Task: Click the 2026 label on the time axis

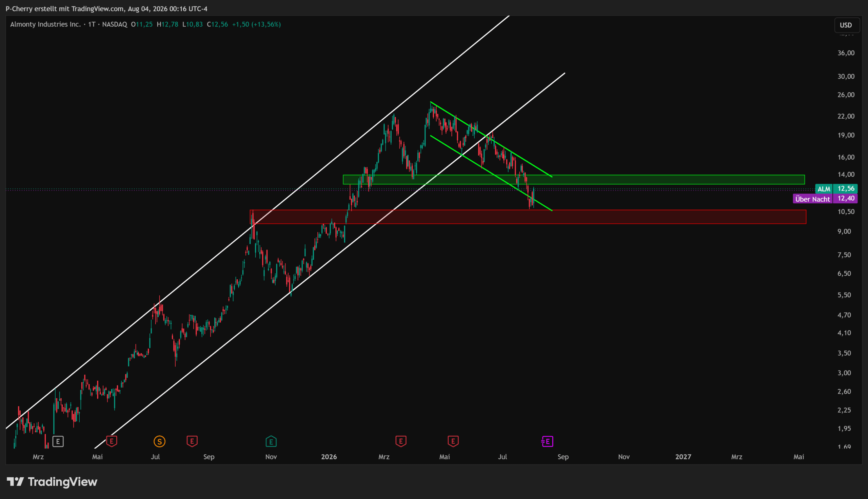Action: 329,457
